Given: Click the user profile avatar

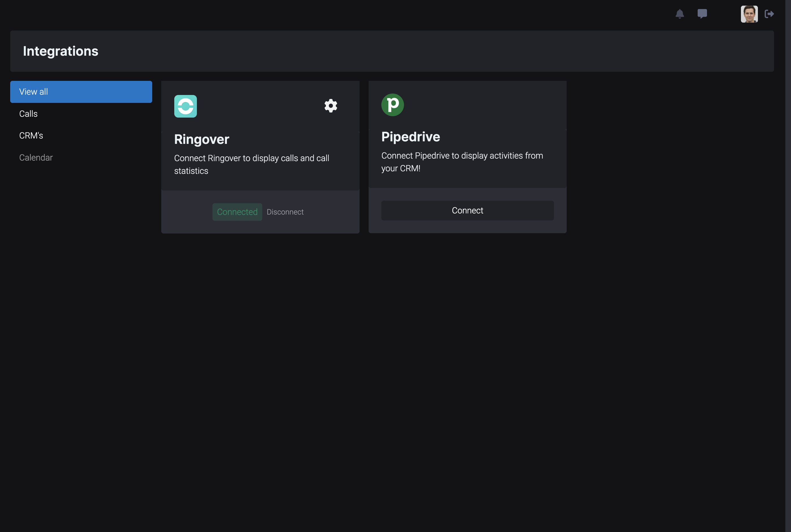Looking at the screenshot, I should 749,14.
